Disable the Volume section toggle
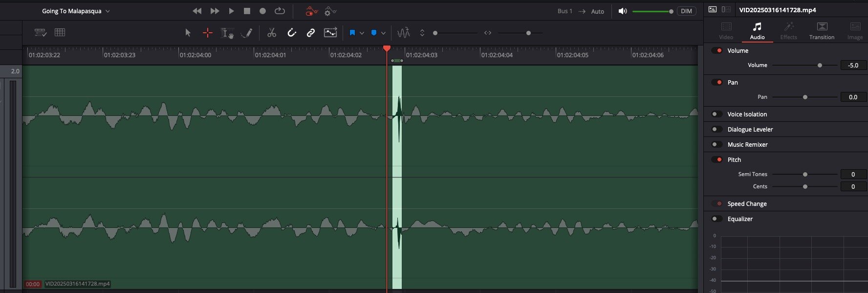This screenshot has width=868, height=293. [717, 50]
